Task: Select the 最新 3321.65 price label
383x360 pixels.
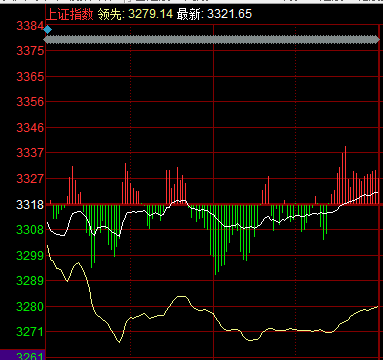Action: pyautogui.click(x=214, y=14)
